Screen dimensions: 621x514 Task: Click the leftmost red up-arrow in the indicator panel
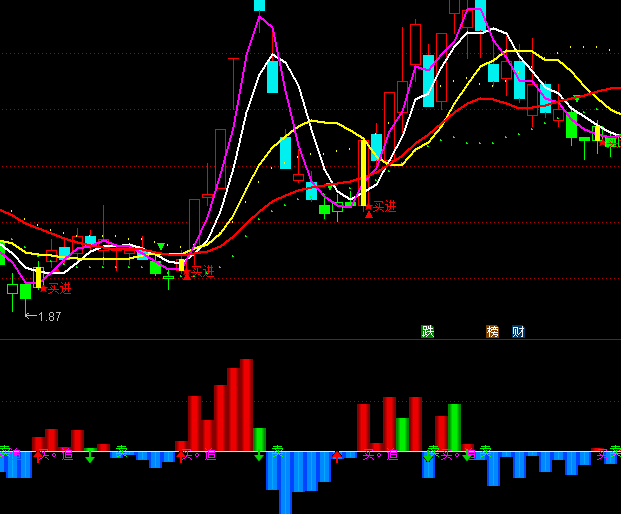[39, 456]
